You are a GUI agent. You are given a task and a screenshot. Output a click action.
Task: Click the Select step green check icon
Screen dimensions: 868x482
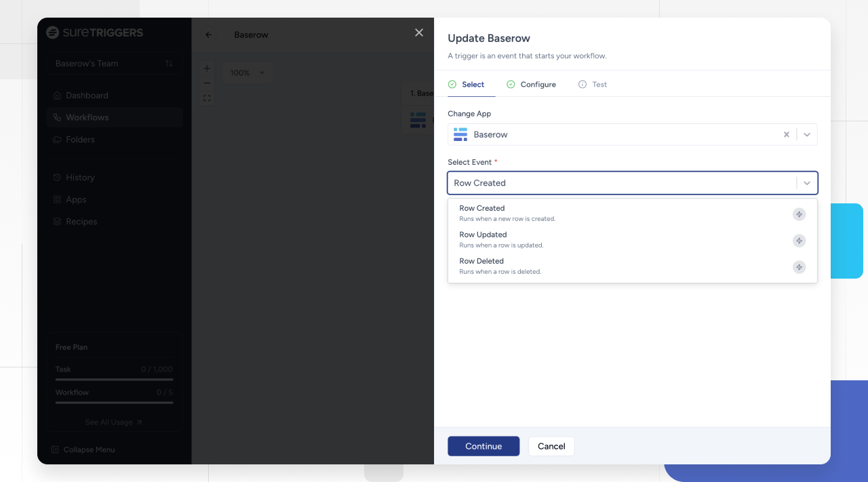click(452, 85)
